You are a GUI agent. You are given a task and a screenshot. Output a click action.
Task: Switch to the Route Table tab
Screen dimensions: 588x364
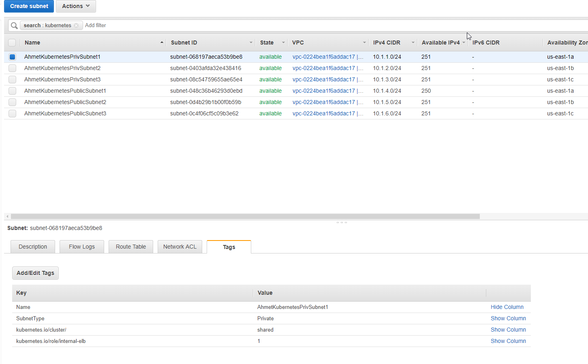(x=130, y=247)
